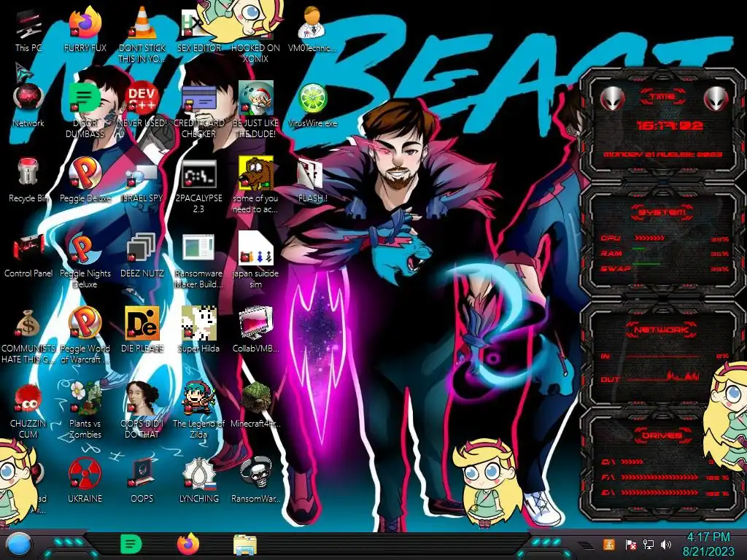This screenshot has width=747, height=560.
Task: Open the Network desktop icon
Action: click(28, 105)
